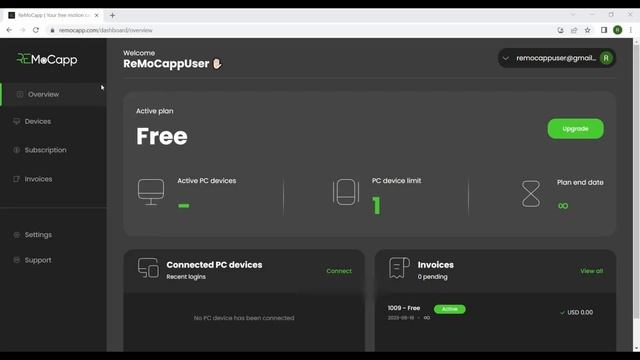Image resolution: width=640 pixels, height=360 pixels.
Task: Click the Active PC devices monitor icon
Action: pyautogui.click(x=151, y=192)
